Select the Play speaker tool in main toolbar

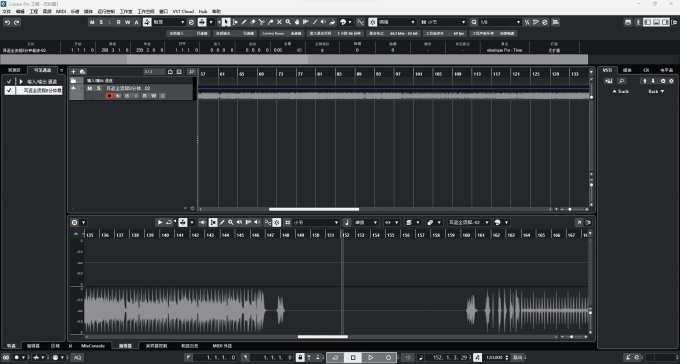(x=324, y=22)
